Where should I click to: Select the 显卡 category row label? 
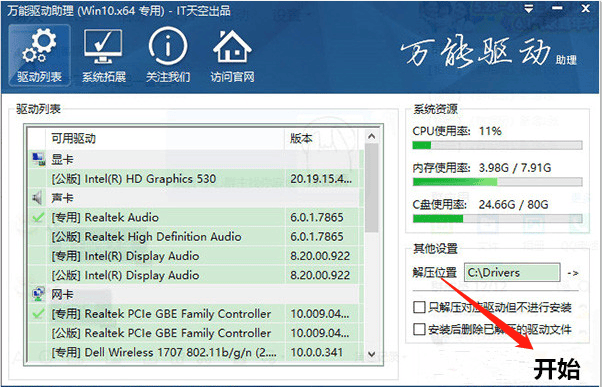[62, 159]
